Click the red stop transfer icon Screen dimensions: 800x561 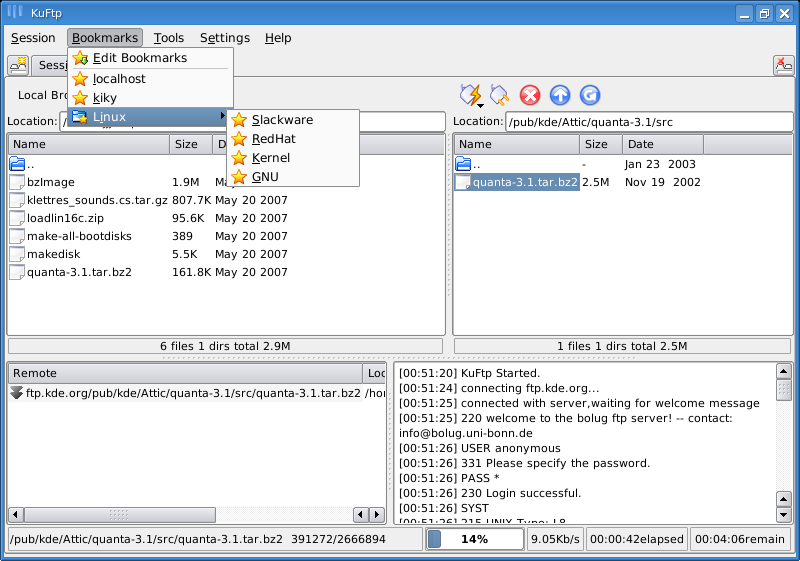530,95
